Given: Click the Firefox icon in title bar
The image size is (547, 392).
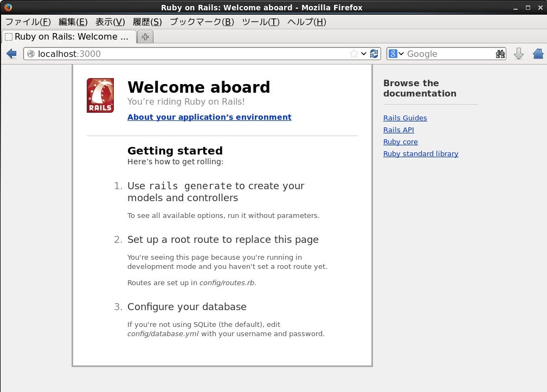Looking at the screenshot, I should (x=8, y=8).
